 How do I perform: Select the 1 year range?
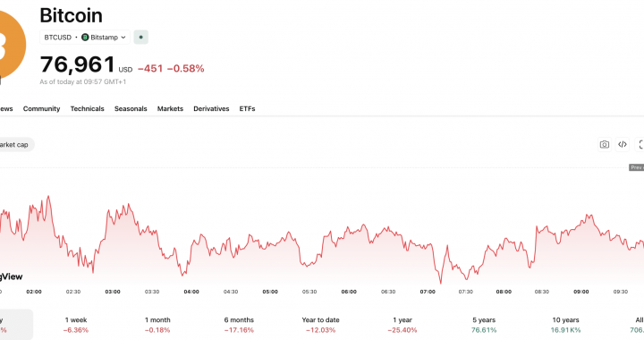402,325
